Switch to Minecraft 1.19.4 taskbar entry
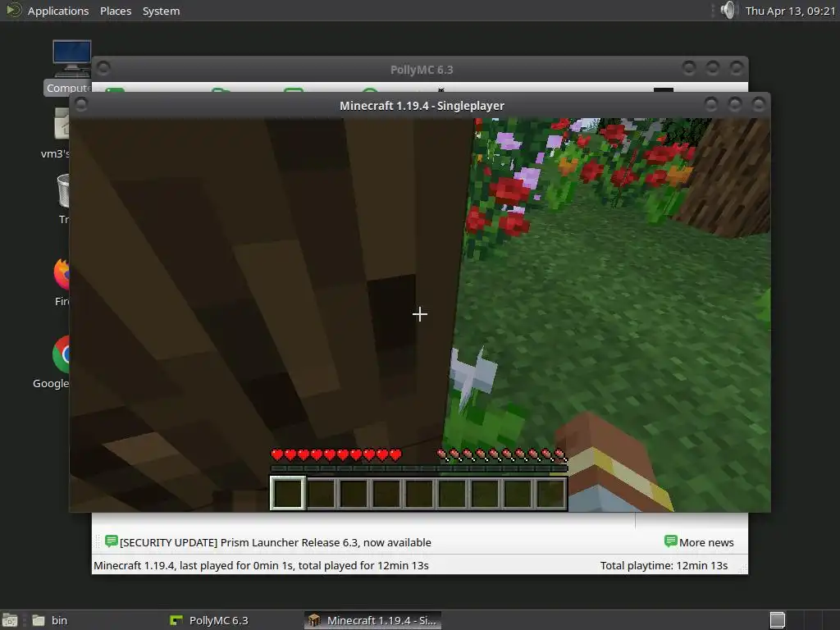Screen dimensions: 840x630 (x=373, y=620)
